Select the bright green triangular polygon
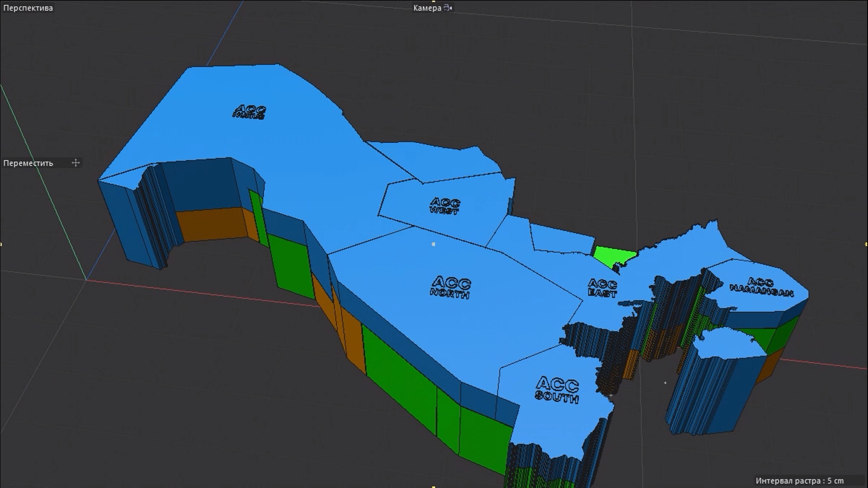This screenshot has height=488, width=868. coord(613,256)
